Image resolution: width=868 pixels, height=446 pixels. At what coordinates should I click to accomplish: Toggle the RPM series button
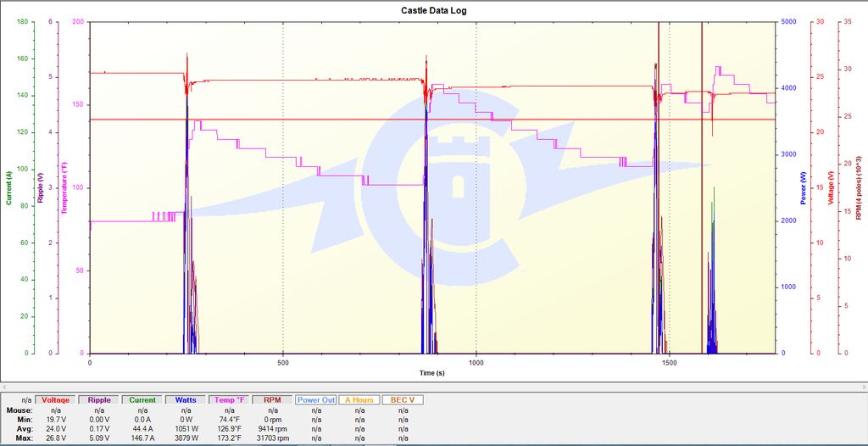click(x=273, y=399)
